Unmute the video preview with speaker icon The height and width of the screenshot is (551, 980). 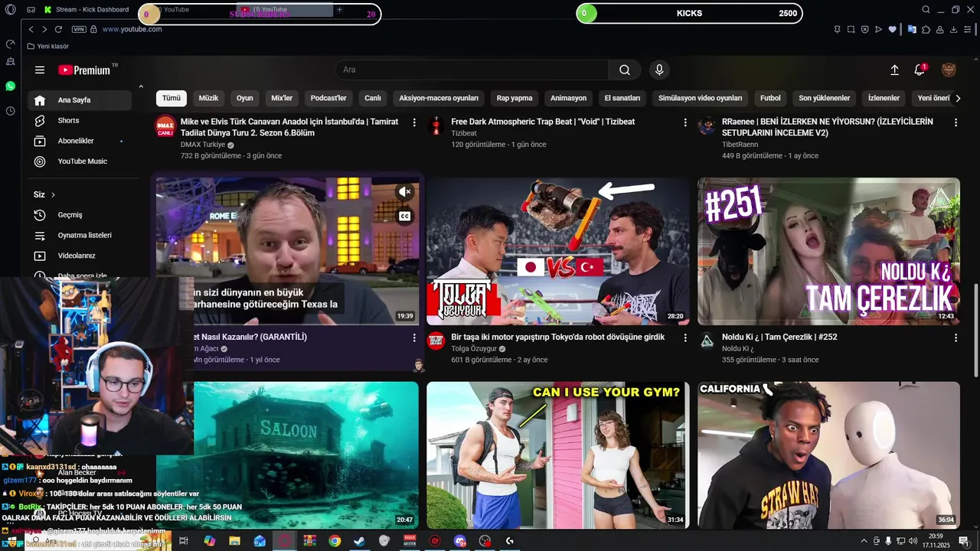tap(404, 192)
